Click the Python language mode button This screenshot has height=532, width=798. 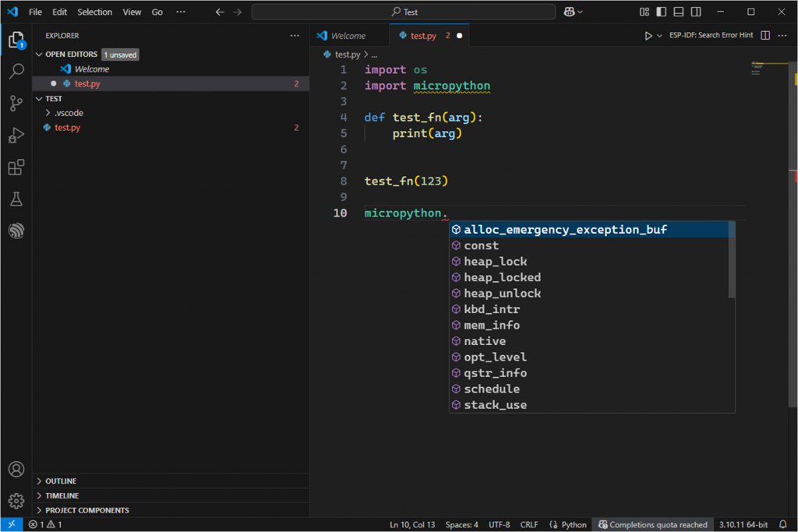pos(568,525)
